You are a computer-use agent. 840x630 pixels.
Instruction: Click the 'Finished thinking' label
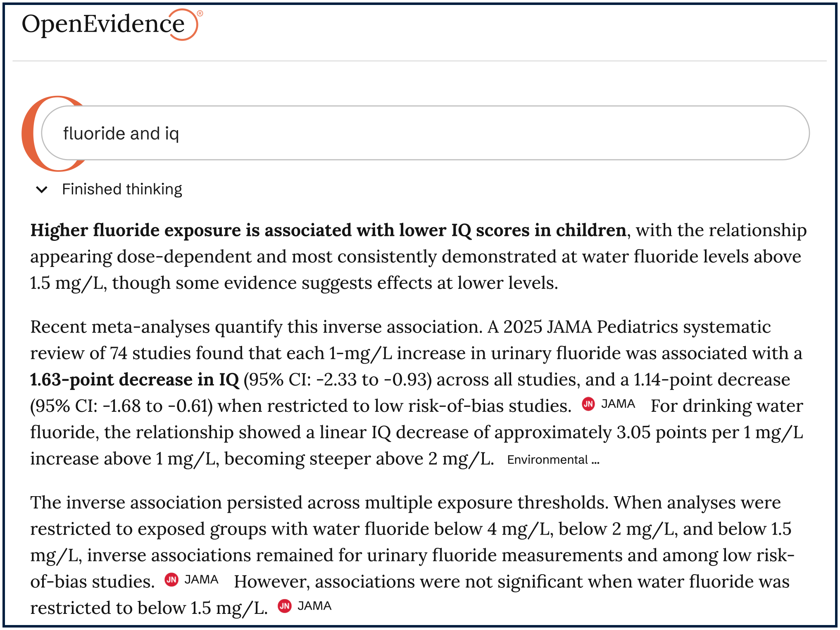pyautogui.click(x=122, y=189)
